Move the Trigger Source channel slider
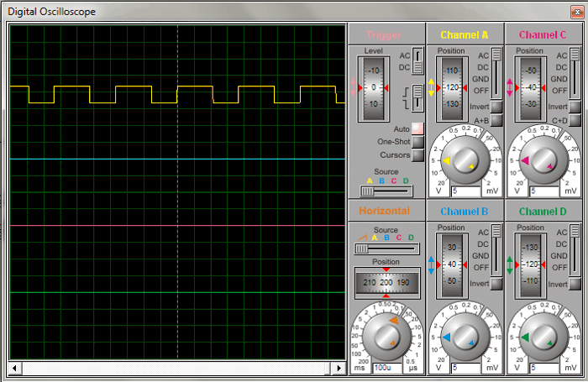Image resolution: width=588 pixels, height=382 pixels. [x=386, y=191]
